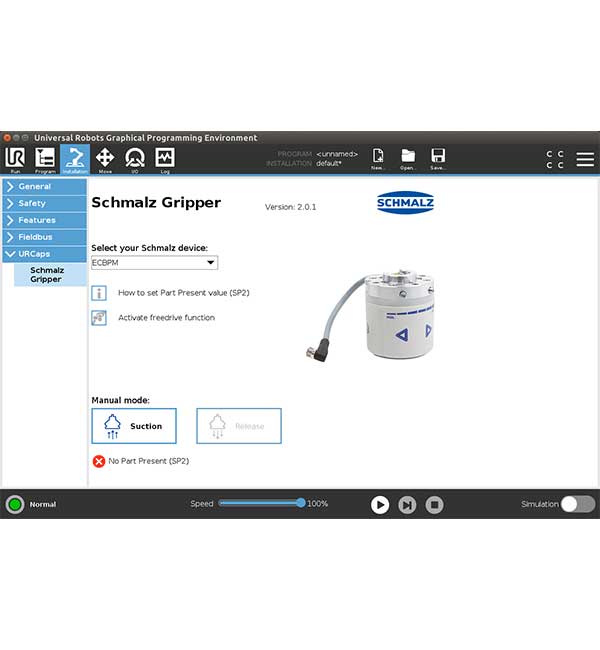The height and width of the screenshot is (650, 600).
Task: Click the four-C checksum icon
Action: [555, 159]
